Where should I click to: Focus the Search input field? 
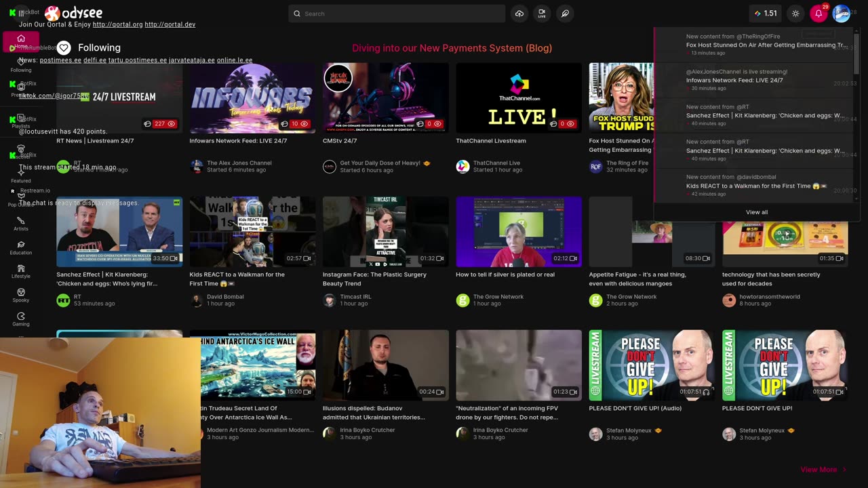(x=397, y=14)
